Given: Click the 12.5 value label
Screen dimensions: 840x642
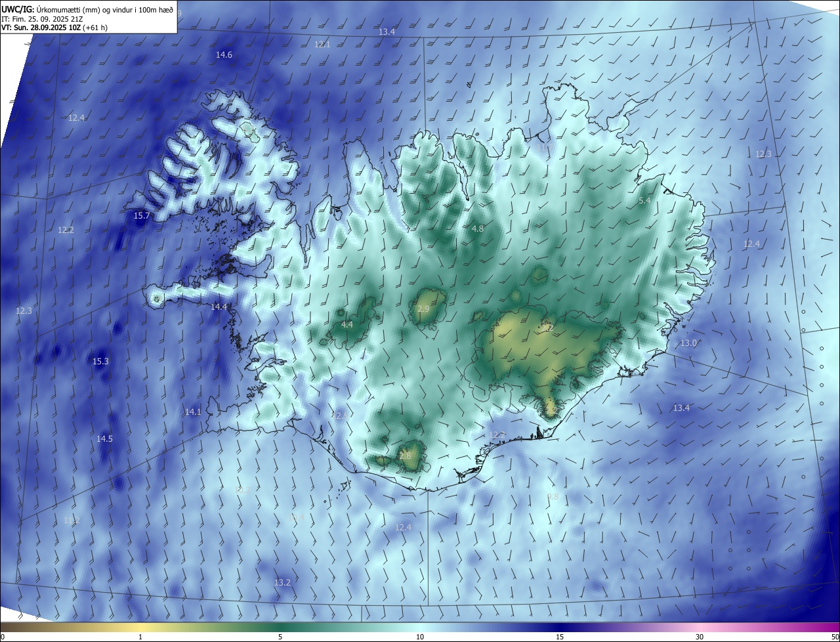Looking at the screenshot, I should [339, 416].
